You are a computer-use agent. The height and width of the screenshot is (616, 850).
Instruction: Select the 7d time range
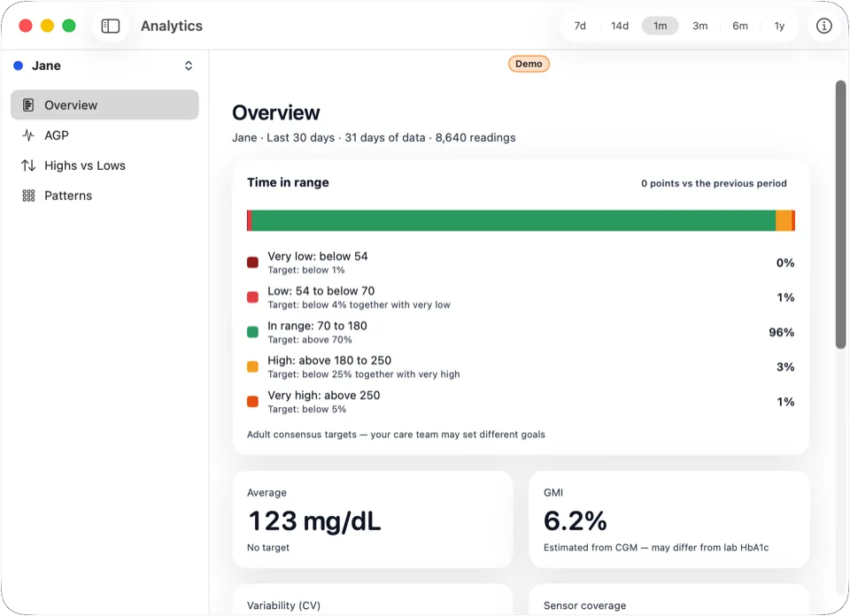[x=580, y=26]
